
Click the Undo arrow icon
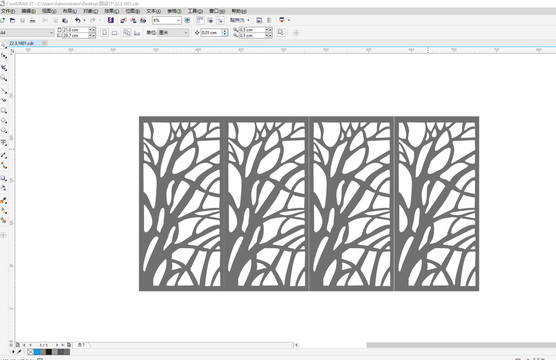coord(78,21)
